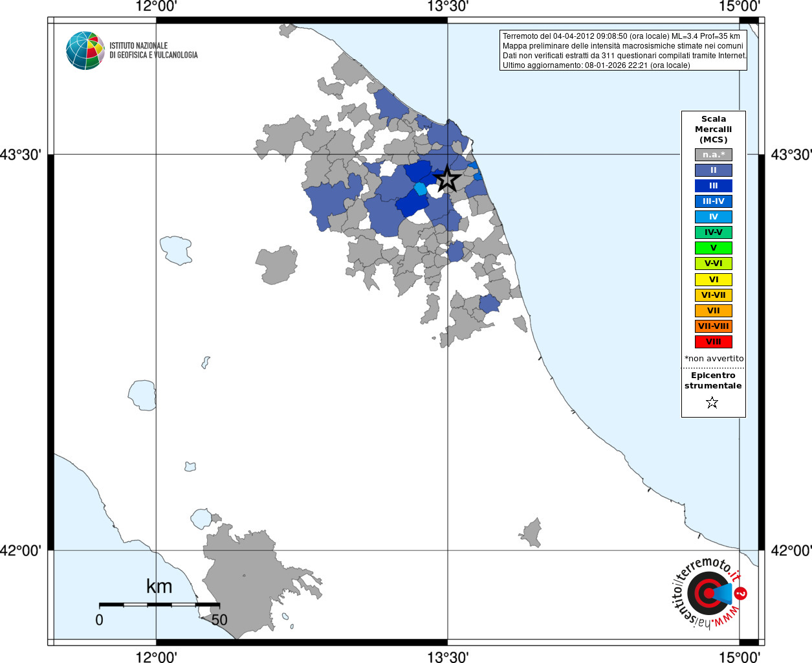Click the epicenter star on the map
Viewport: 812px width, 663px height.
[x=447, y=179]
